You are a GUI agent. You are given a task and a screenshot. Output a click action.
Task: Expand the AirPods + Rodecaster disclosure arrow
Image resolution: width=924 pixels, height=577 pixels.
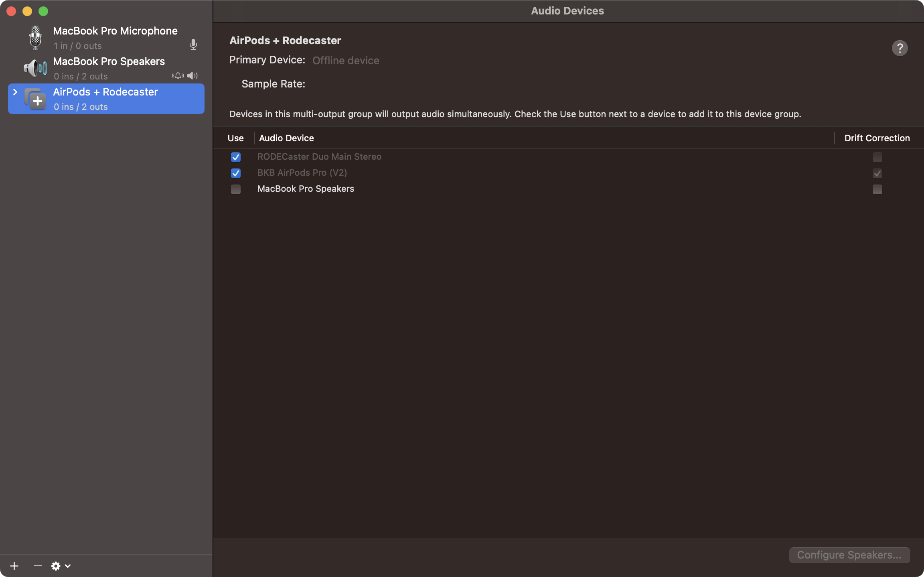[x=15, y=92]
